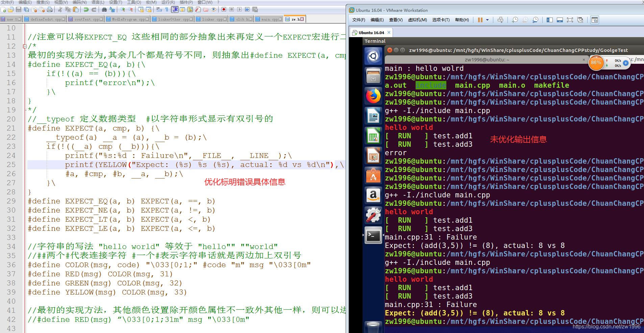Collapse the comment block fold at line 12

click(x=25, y=46)
